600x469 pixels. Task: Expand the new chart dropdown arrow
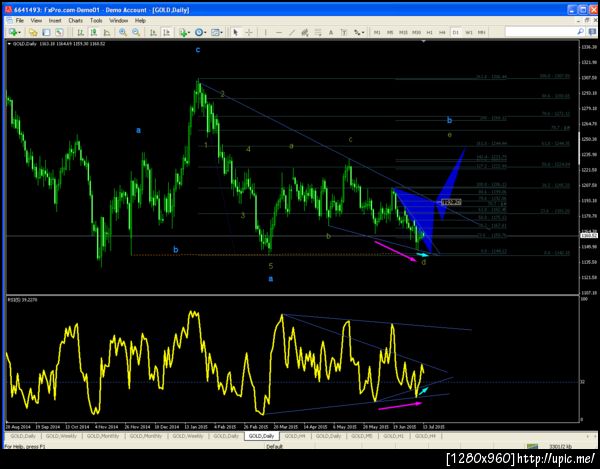click(x=20, y=33)
